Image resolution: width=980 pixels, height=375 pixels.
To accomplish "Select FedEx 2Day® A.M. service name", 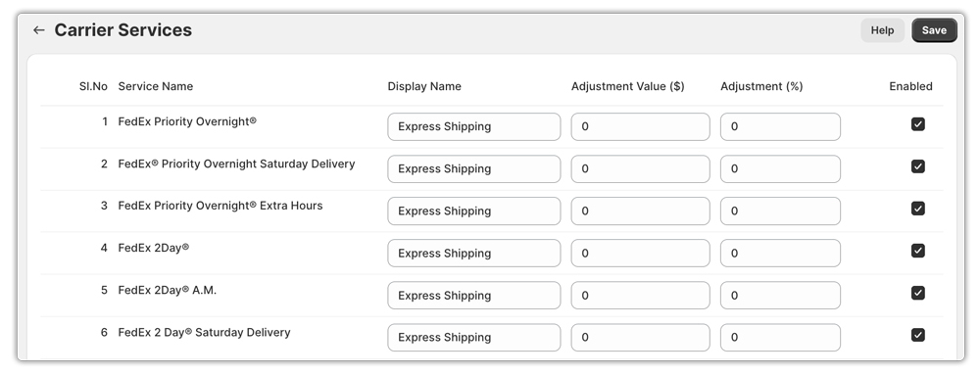I will coord(167,290).
